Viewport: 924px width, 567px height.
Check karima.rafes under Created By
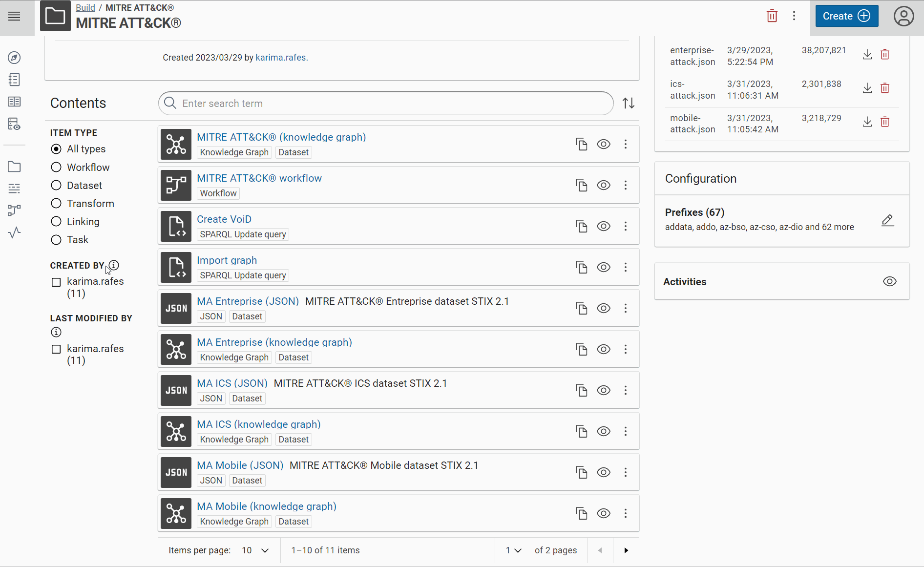56,282
